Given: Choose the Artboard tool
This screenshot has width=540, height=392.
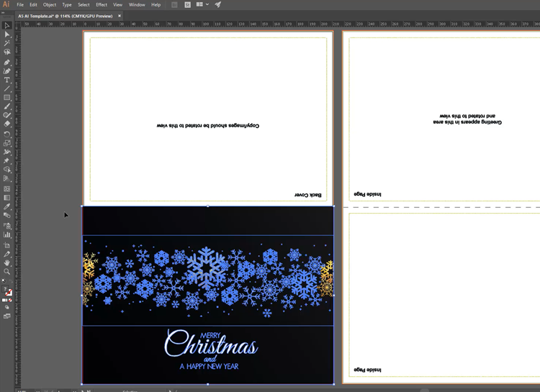Looking at the screenshot, I should point(7,245).
